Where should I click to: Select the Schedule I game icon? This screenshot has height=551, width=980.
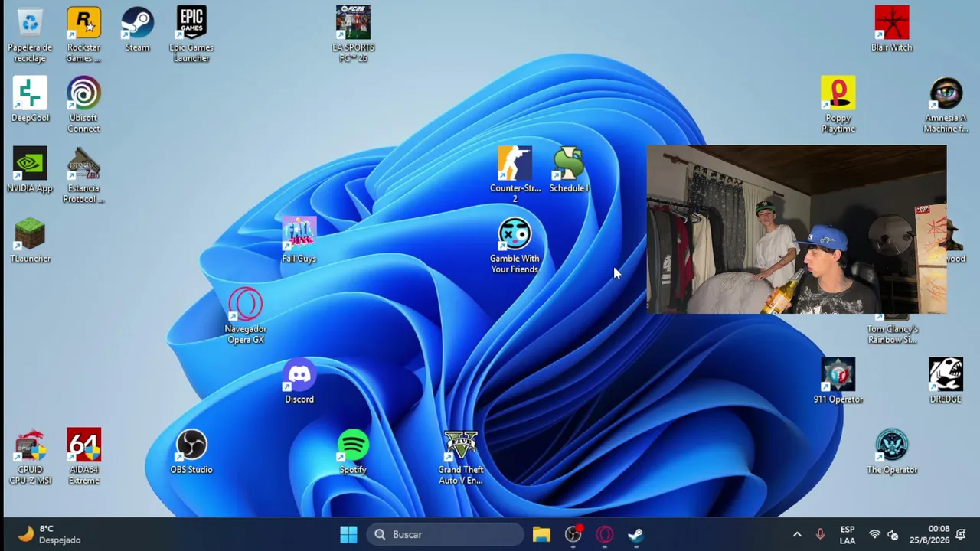coord(569,171)
